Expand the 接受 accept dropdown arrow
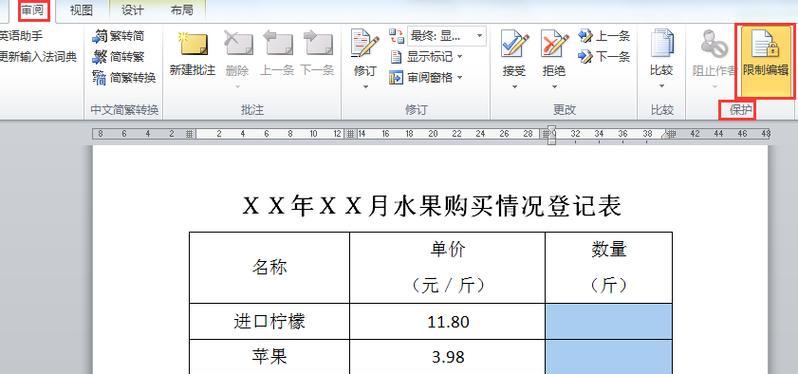This screenshot has height=374, width=798. coord(514,87)
